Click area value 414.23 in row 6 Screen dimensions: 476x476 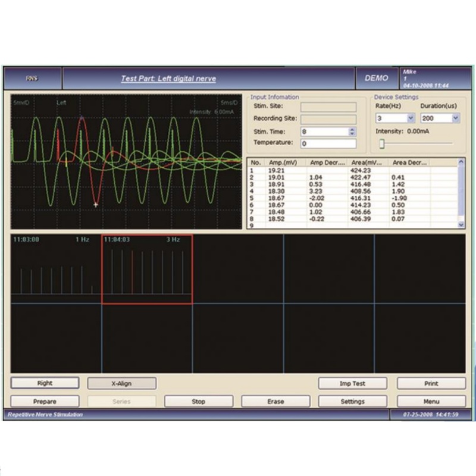point(361,205)
